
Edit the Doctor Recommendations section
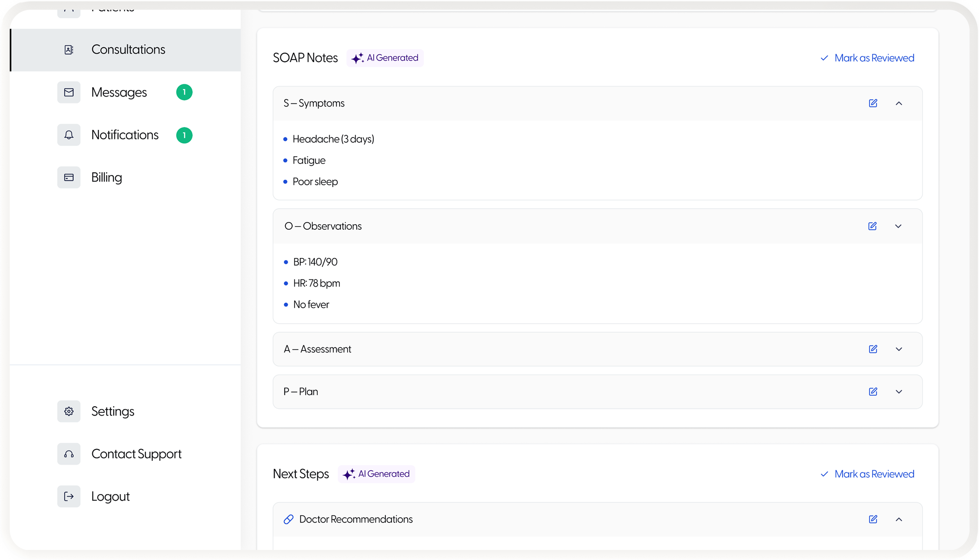tap(873, 519)
